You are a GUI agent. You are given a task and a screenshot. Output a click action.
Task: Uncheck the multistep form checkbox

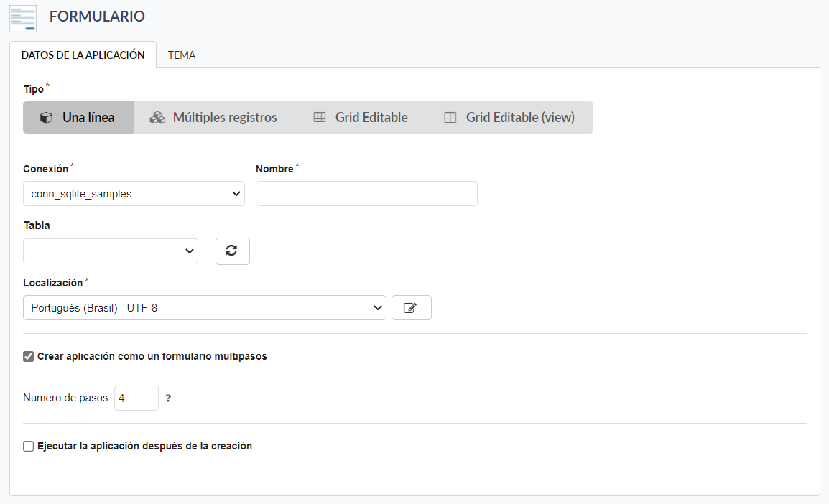(29, 357)
